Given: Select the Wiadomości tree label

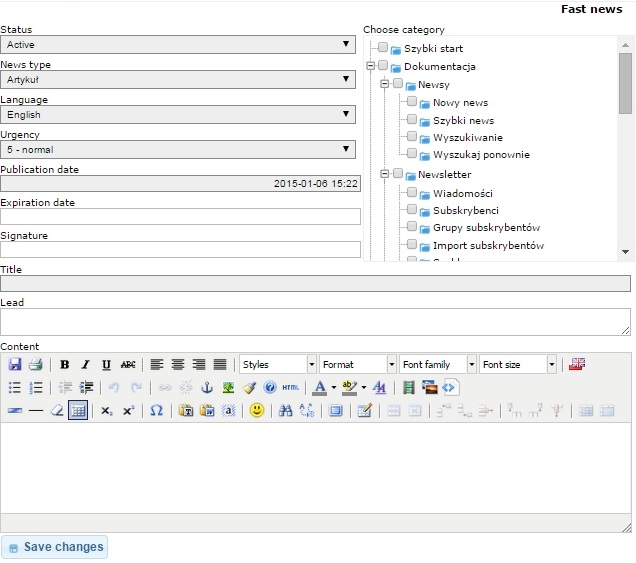Looking at the screenshot, I should coord(463,193).
